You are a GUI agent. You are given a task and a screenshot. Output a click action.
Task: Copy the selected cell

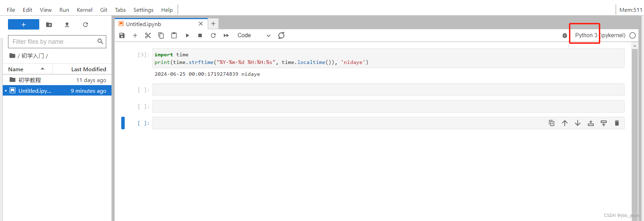(161, 35)
